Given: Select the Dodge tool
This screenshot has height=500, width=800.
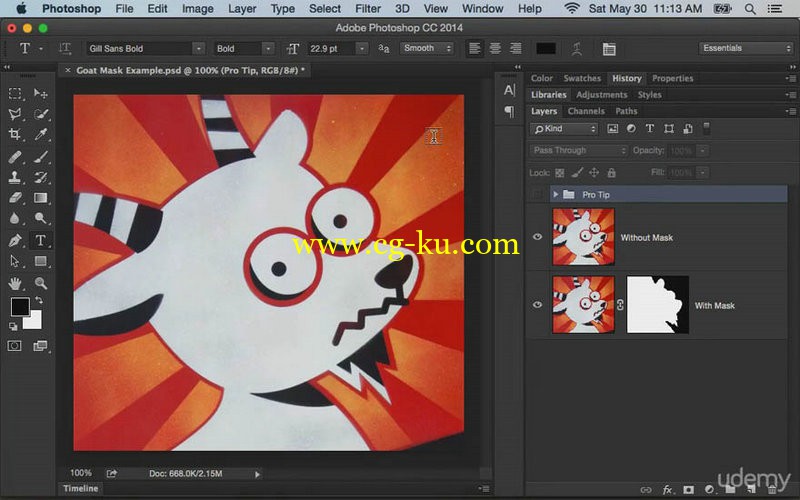Looking at the screenshot, I should click(x=40, y=218).
